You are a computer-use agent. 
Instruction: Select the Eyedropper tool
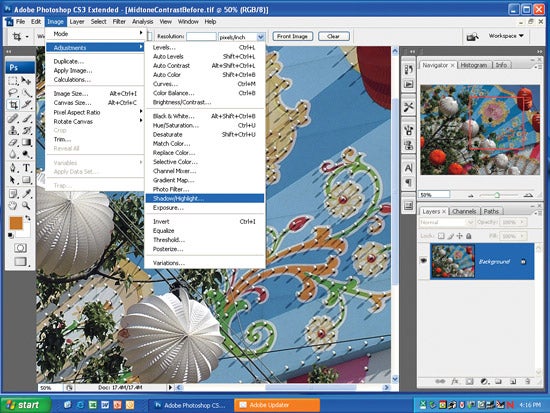[26, 193]
